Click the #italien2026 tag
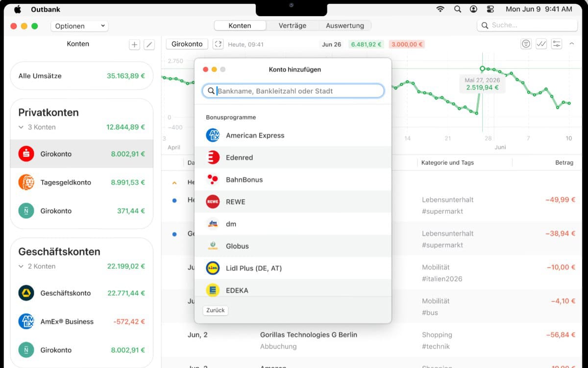Screen dimensions: 588x368 (x=442, y=279)
